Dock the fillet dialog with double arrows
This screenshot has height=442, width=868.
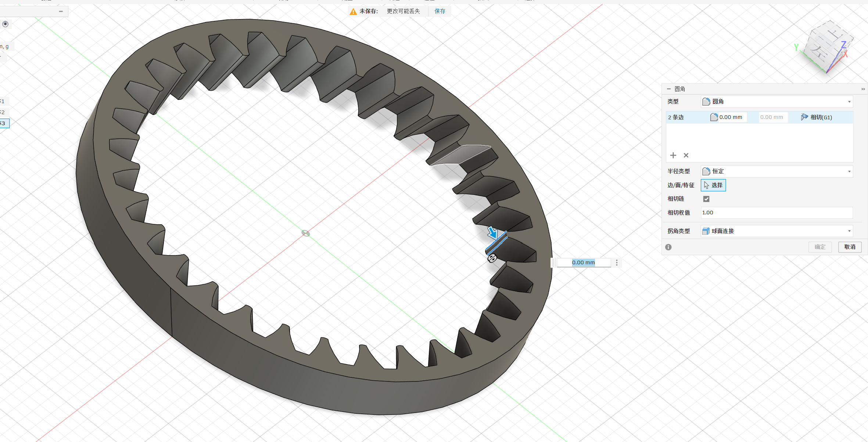[x=863, y=89]
